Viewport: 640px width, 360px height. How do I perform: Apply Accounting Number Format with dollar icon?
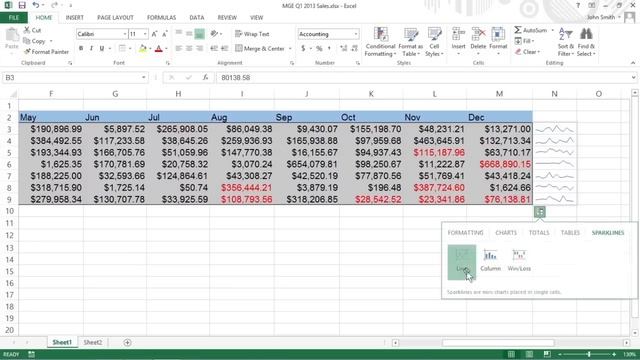[x=303, y=49]
